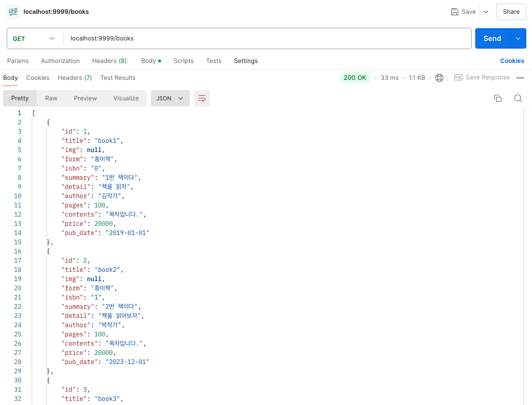Image resolution: width=532 pixels, height=405 pixels.
Task: Click the localhost:9999/books tab title
Action: click(56, 12)
